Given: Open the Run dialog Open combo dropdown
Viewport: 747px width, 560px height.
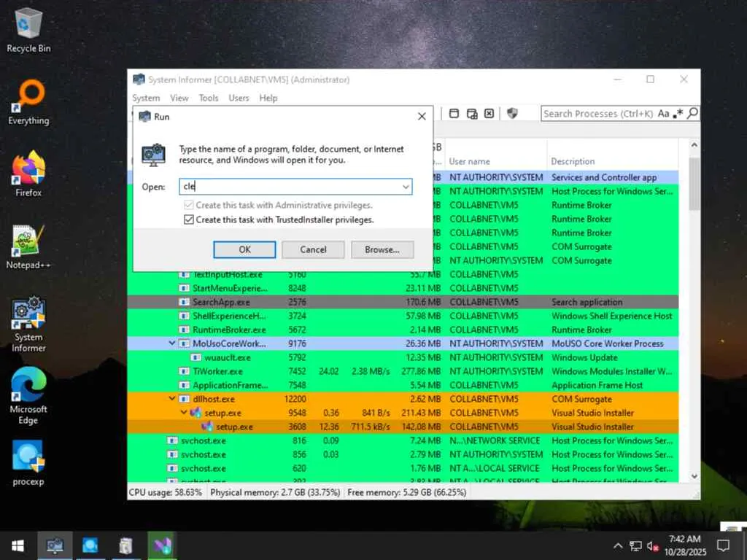Looking at the screenshot, I should pyautogui.click(x=406, y=187).
